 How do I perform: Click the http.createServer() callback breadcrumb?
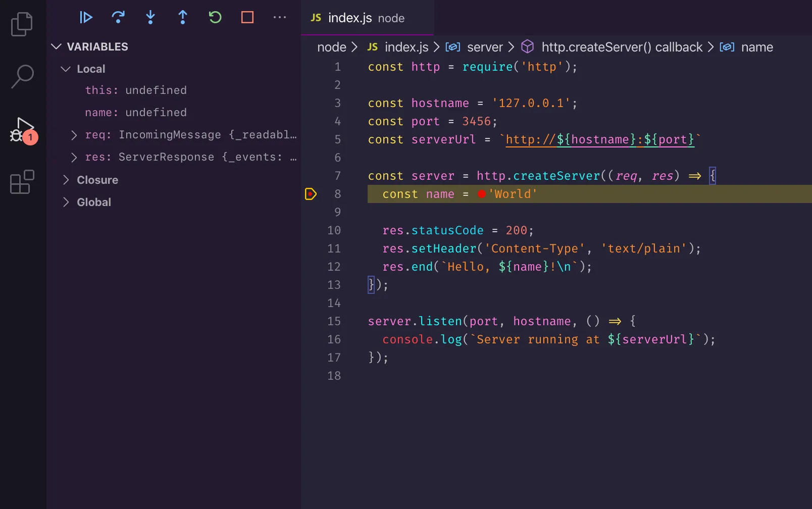(x=612, y=47)
